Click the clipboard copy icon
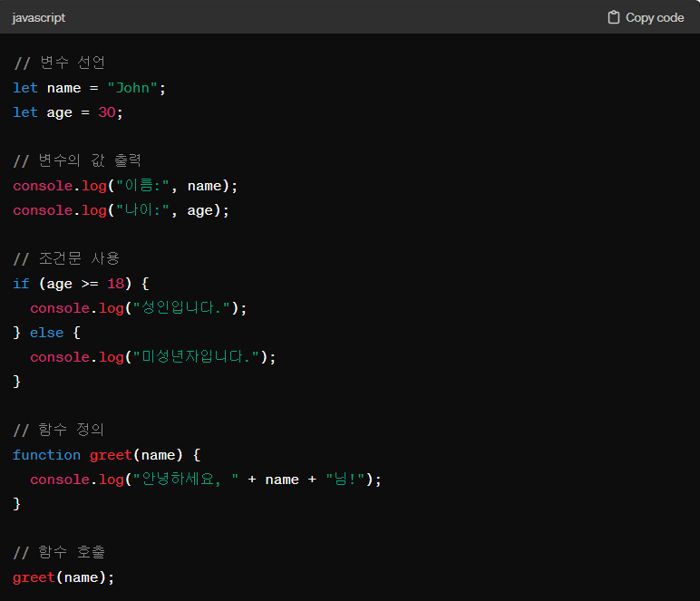 pos(613,17)
